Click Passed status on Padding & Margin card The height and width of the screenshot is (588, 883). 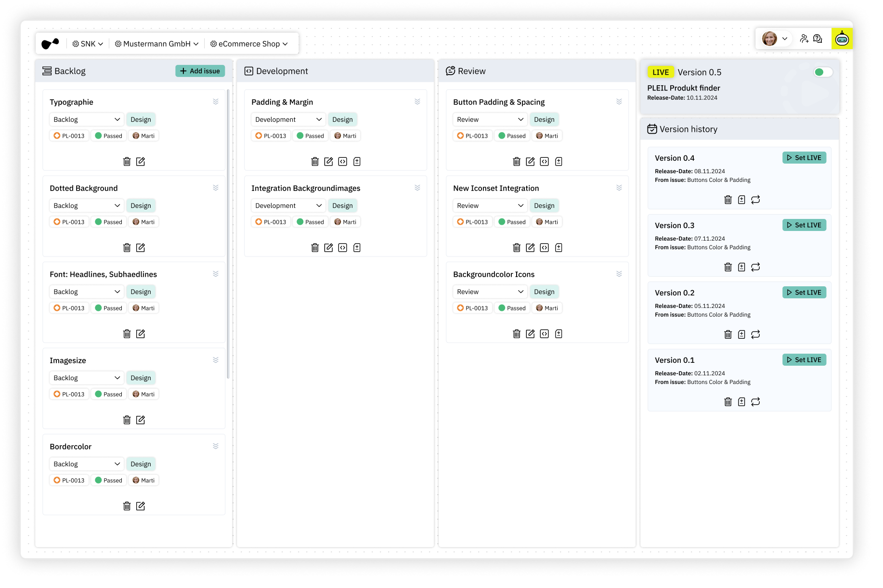click(x=310, y=136)
